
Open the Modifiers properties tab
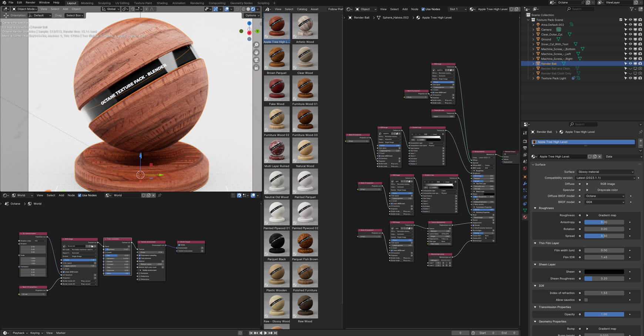pyautogui.click(x=525, y=184)
